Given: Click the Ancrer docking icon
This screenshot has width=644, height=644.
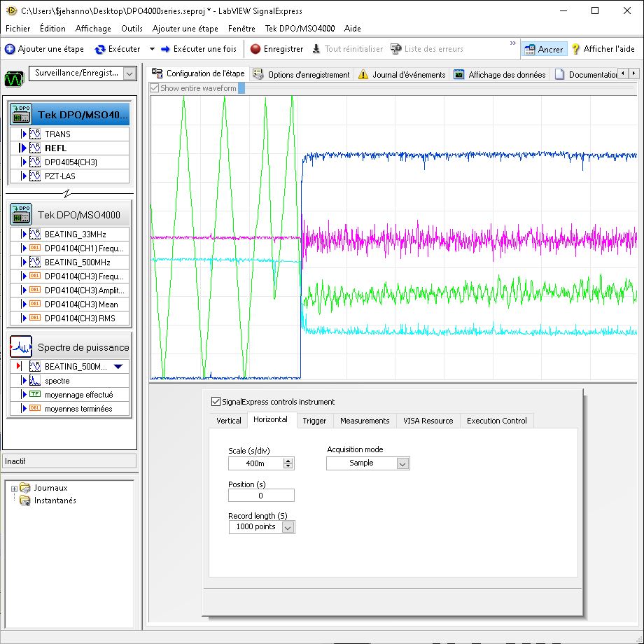Looking at the screenshot, I should coord(529,49).
